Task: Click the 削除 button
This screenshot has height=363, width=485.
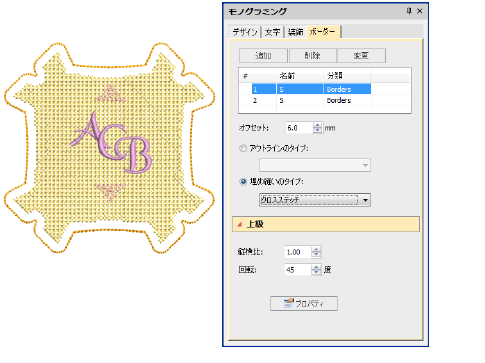Action: [313, 55]
